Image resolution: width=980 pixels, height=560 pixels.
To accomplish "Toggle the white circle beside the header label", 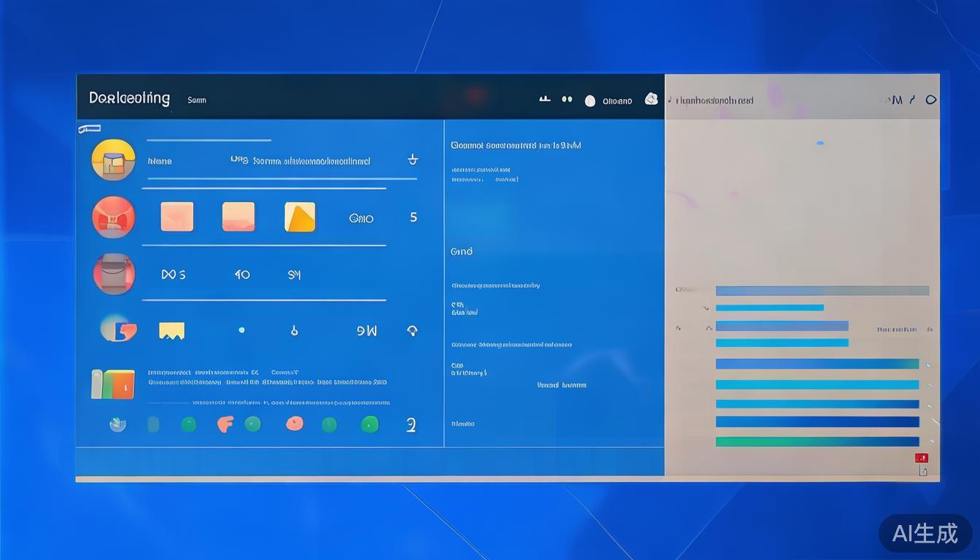I will click(590, 101).
